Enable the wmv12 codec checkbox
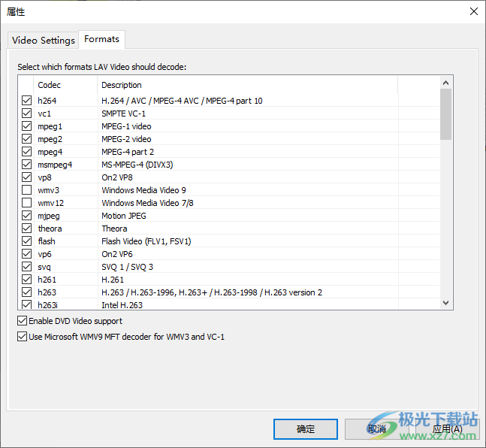This screenshot has height=448, width=486. 26,203
